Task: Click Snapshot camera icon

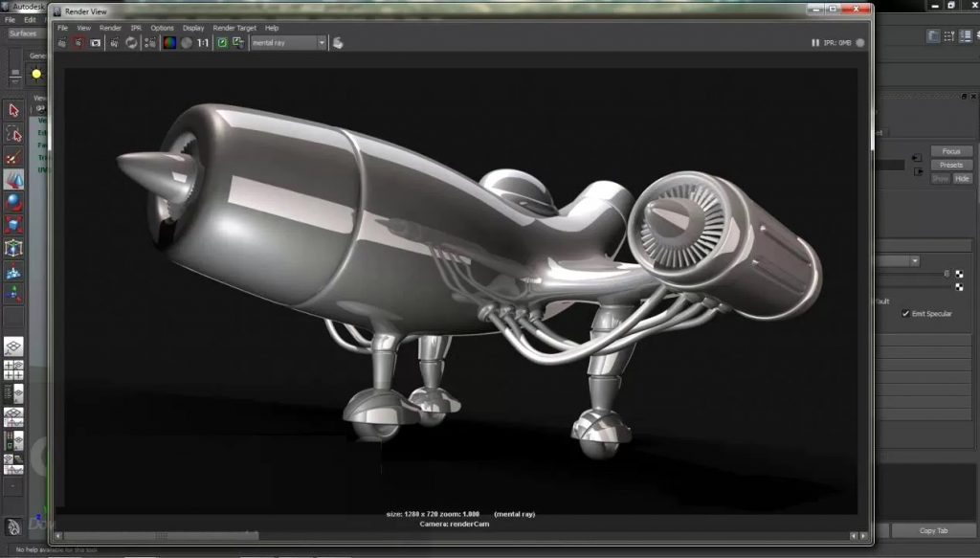Action: point(95,42)
